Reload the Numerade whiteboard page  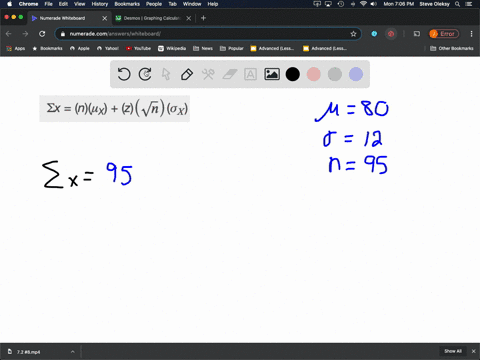tap(42, 34)
